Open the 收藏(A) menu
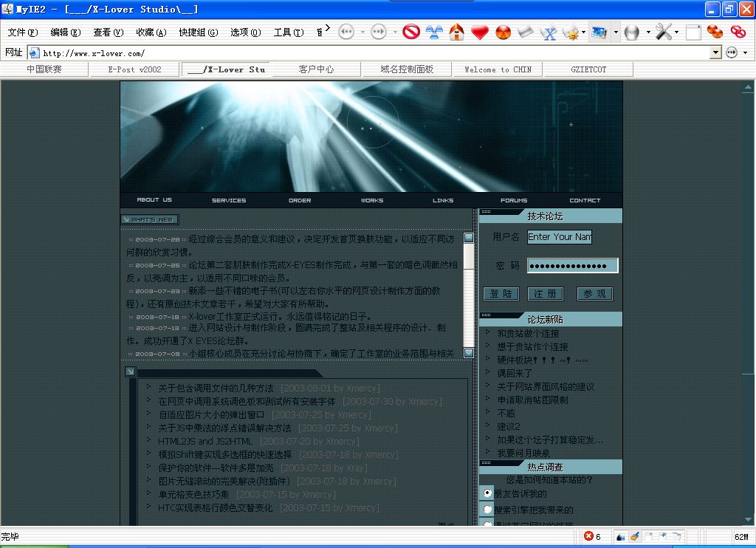Image resolution: width=756 pixels, height=548 pixels. 151,32
